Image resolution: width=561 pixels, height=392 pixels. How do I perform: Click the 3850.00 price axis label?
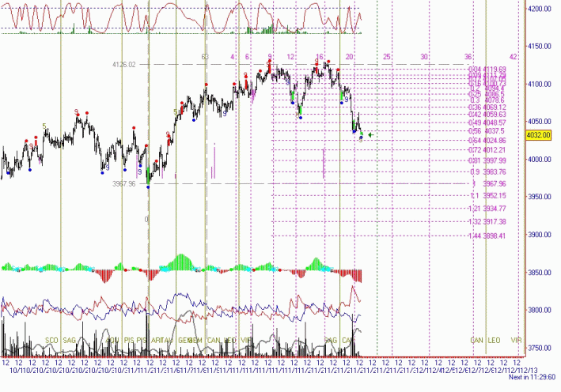(540, 273)
